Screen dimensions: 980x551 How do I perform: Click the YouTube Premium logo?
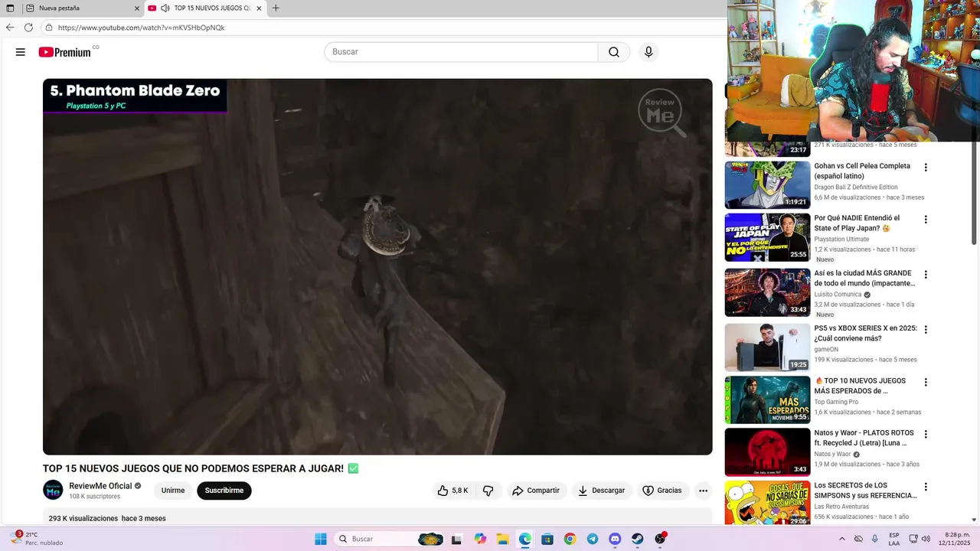[65, 52]
